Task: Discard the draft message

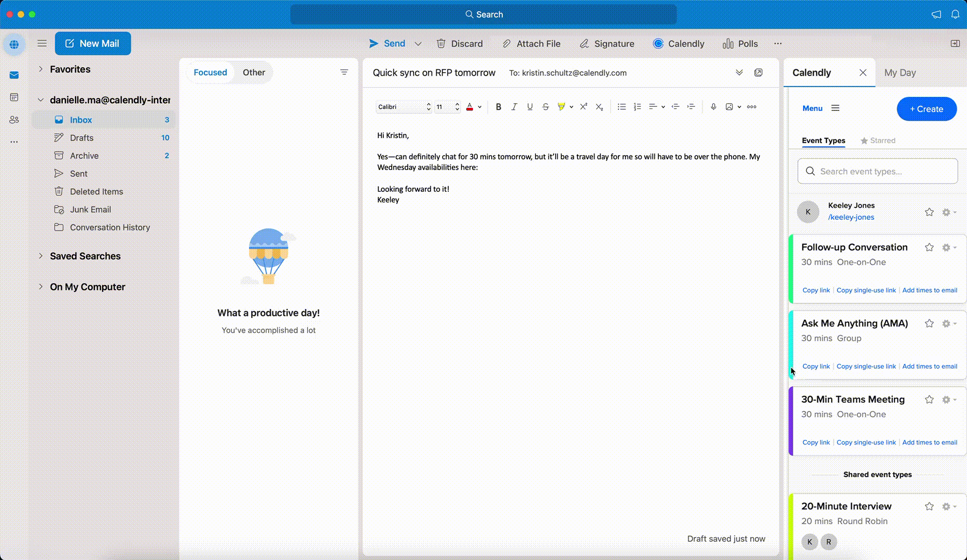Action: 460,44
